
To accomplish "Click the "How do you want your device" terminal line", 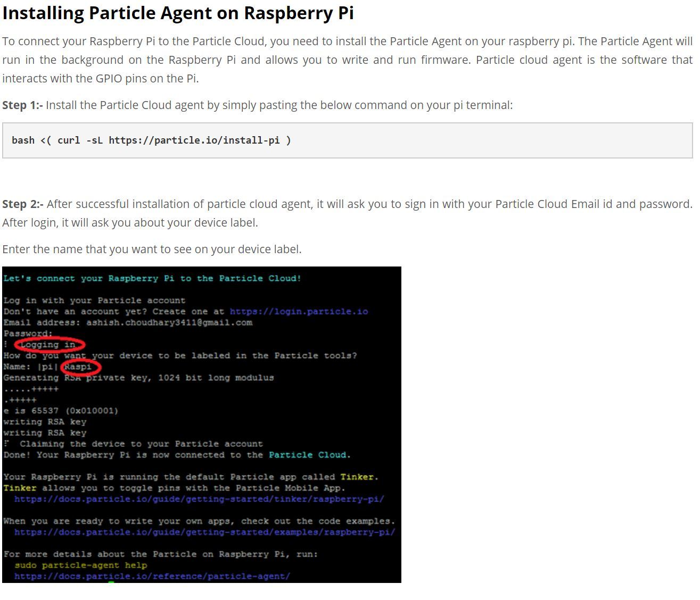I will point(180,355).
